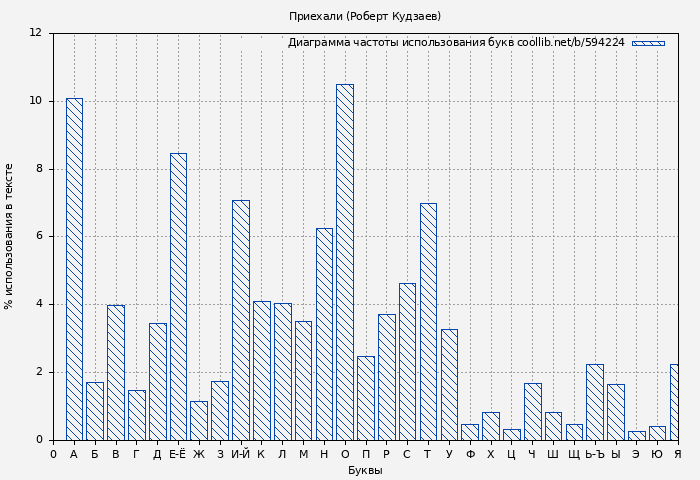Screen dimensions: 700x480
Task: Select the bar for letter С
Action: point(407,361)
